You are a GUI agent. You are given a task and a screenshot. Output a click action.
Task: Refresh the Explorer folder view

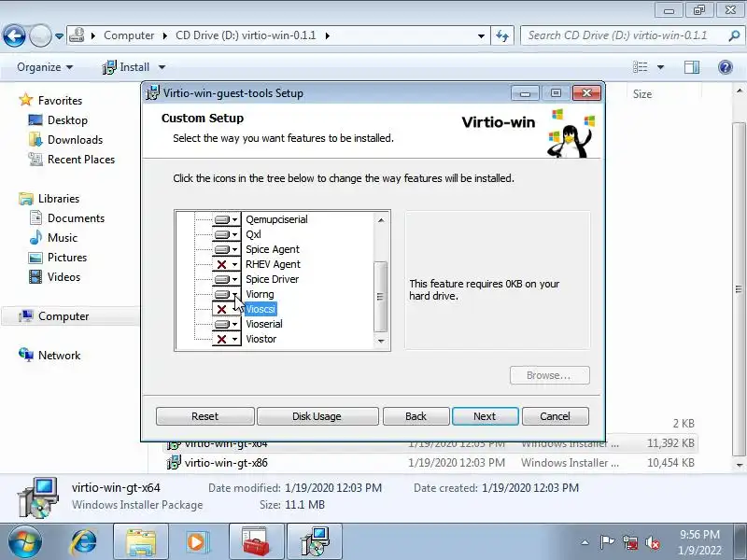[502, 35]
